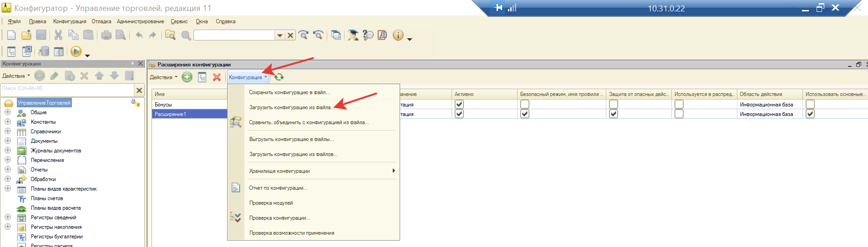Click the magnifier Search icon
The width and height of the screenshot is (868, 247).
(186, 35)
